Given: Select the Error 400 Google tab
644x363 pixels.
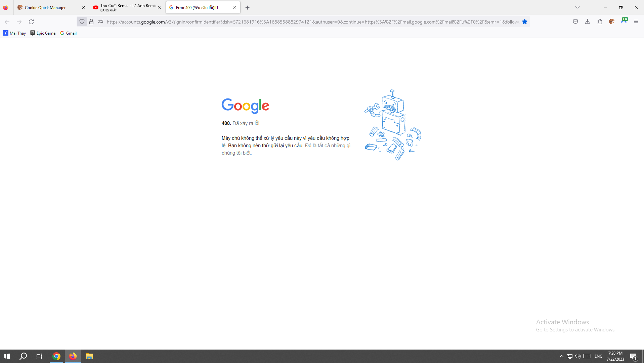Looking at the screenshot, I should click(x=203, y=7).
